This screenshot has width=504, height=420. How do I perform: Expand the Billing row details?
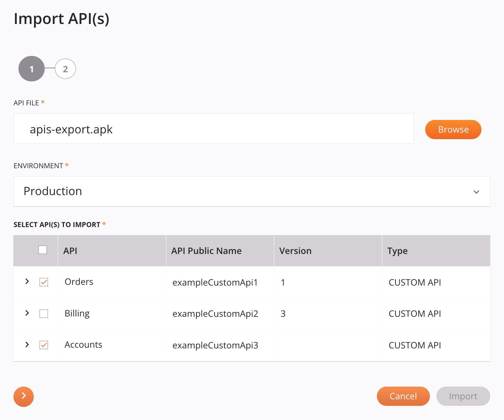27,313
